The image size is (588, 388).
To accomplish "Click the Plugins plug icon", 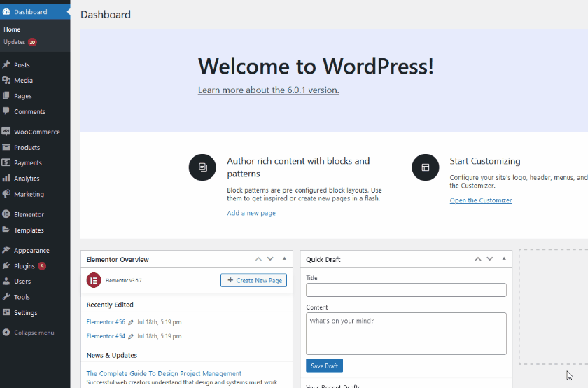I will (x=6, y=265).
